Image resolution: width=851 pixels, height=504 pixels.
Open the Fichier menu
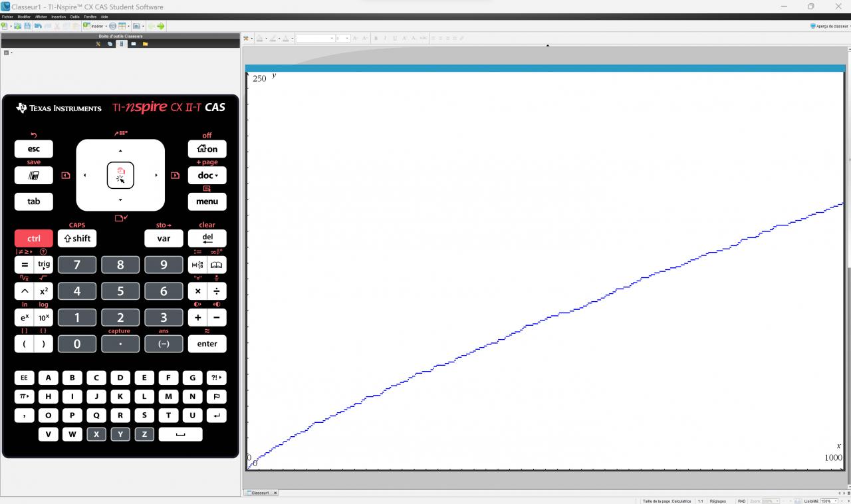pyautogui.click(x=7, y=17)
